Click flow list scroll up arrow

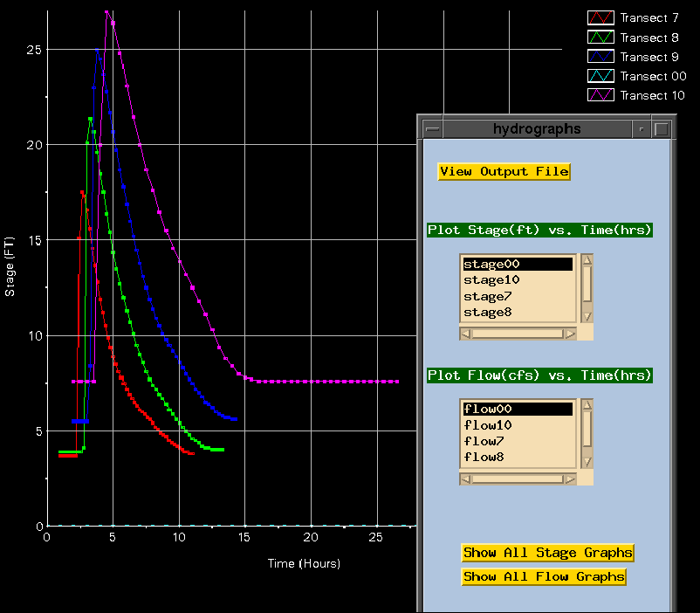pos(587,405)
